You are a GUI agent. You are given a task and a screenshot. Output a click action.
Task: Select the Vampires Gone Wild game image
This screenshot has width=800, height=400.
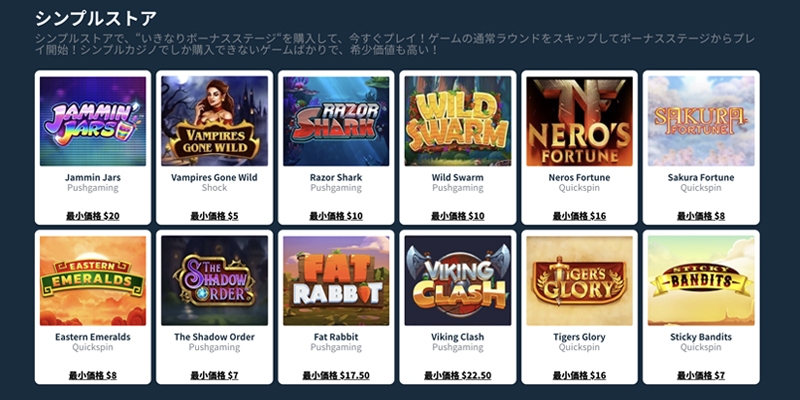[x=214, y=121]
